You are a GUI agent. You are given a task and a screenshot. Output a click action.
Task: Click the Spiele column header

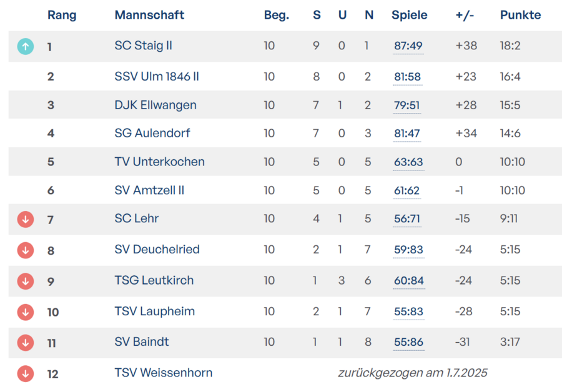pos(410,15)
